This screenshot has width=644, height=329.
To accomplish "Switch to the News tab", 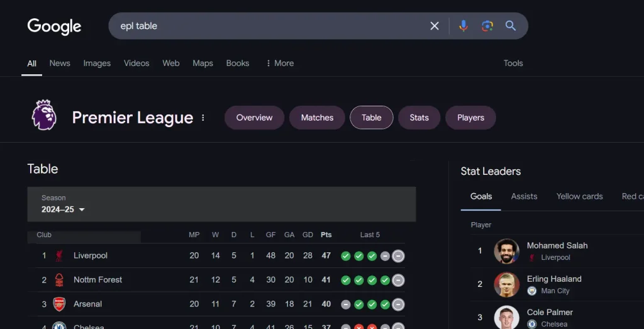I will 60,64.
